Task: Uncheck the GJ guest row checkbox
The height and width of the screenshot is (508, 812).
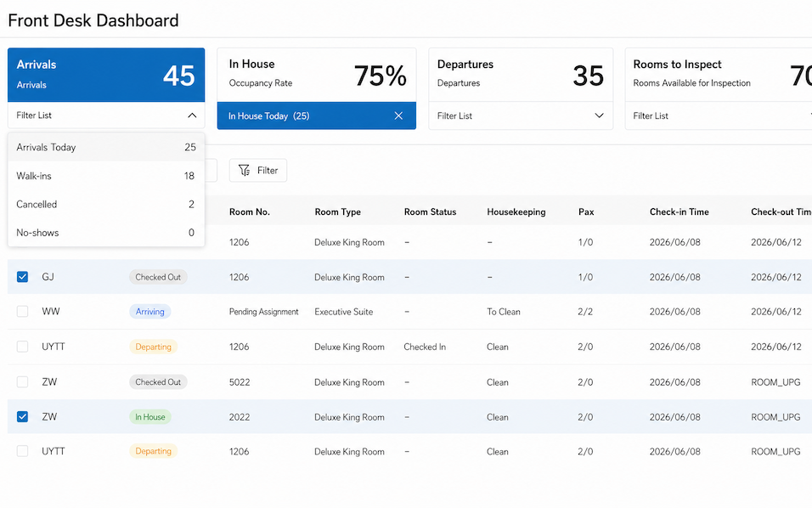Action: (22, 277)
